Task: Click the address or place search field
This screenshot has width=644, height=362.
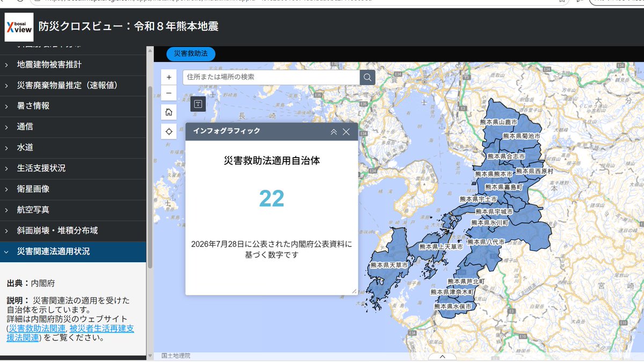Action: pyautogui.click(x=271, y=77)
